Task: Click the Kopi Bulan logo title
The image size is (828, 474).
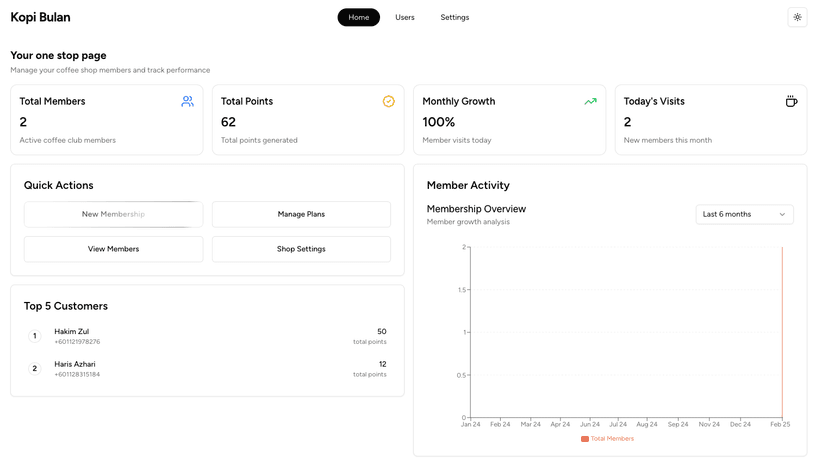Action: 40,17
